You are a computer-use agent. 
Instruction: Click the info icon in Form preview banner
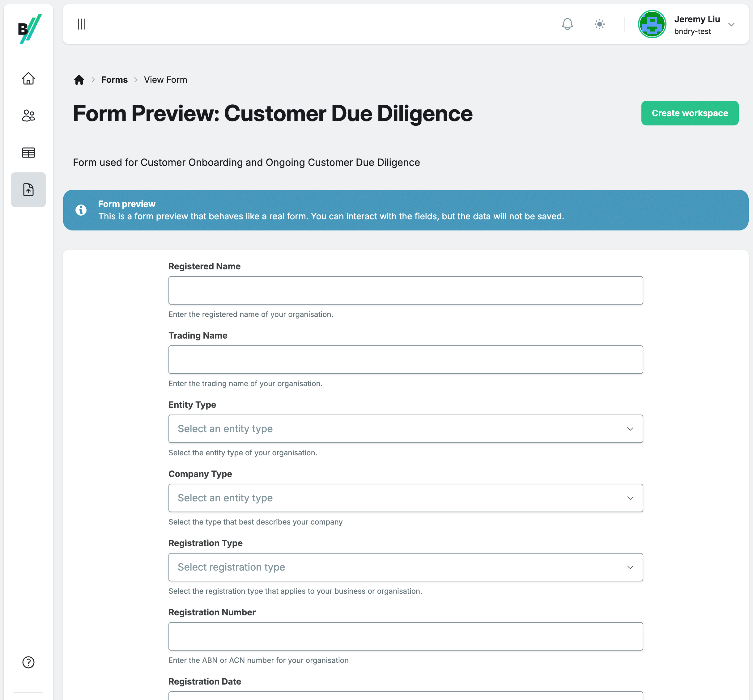pyautogui.click(x=81, y=210)
